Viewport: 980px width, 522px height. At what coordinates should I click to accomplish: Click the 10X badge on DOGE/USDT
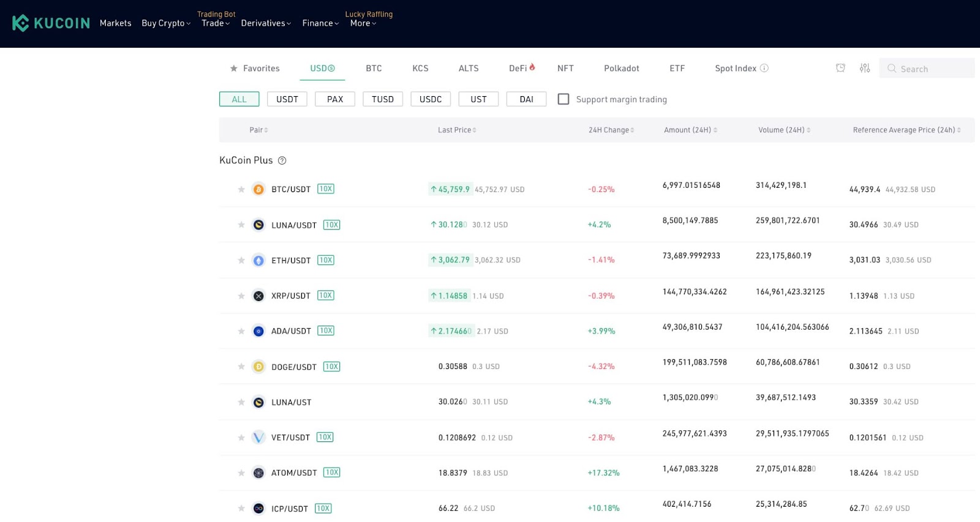331,366
